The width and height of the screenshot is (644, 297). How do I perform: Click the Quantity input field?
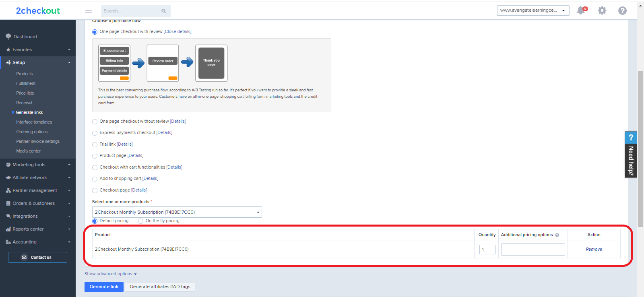point(487,250)
